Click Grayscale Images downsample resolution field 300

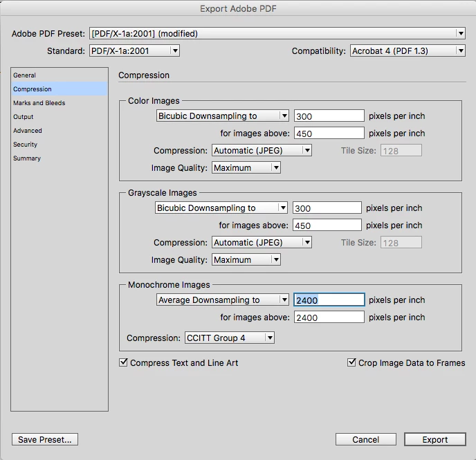[x=327, y=208]
